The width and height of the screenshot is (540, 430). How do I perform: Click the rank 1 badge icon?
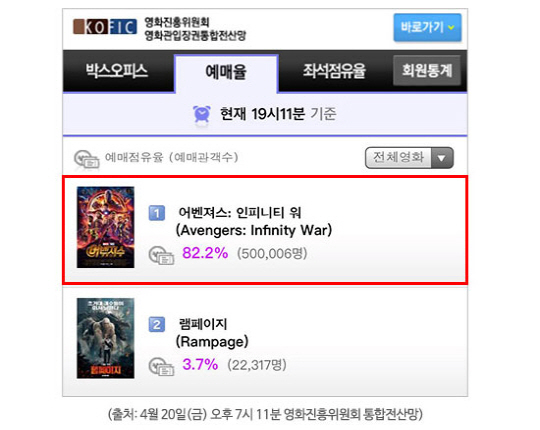pyautogui.click(x=157, y=213)
